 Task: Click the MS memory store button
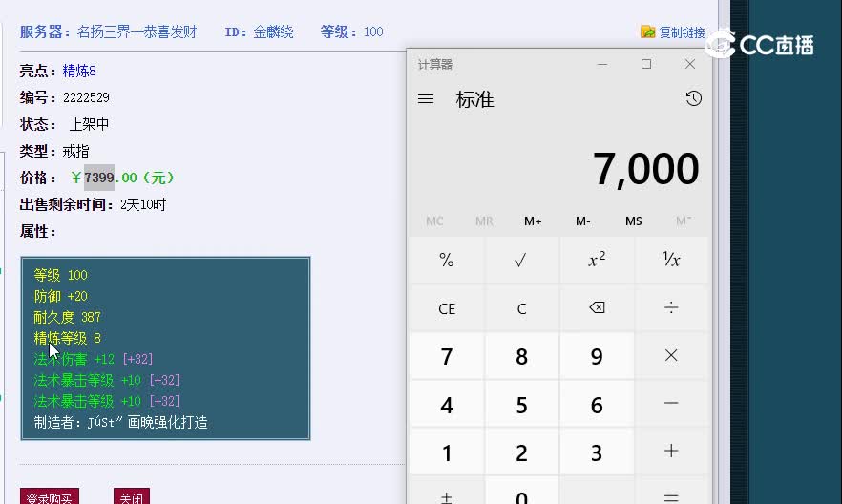(633, 221)
